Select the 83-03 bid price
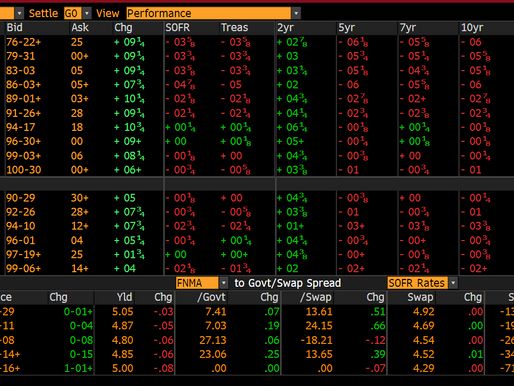This screenshot has height=386, width=514. coord(21,70)
